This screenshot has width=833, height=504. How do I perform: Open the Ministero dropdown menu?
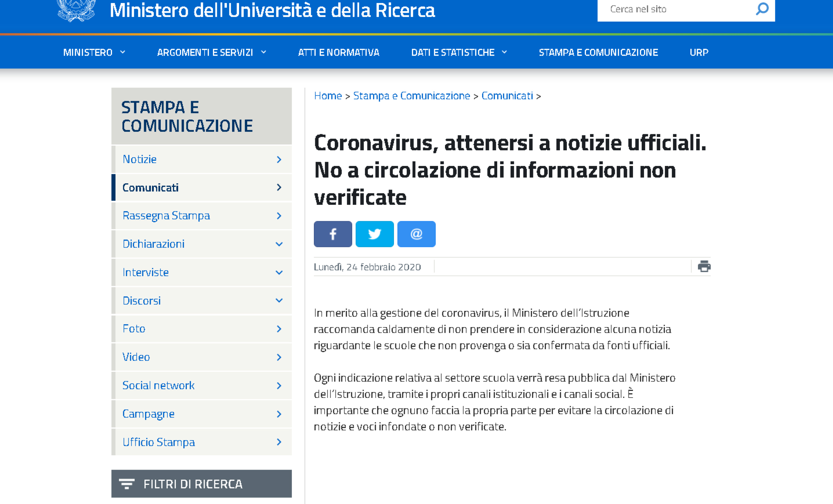94,53
